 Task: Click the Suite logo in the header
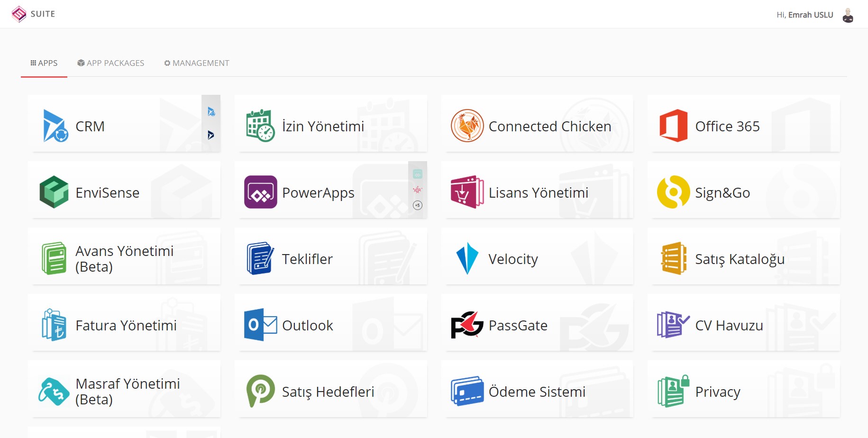pyautogui.click(x=33, y=14)
